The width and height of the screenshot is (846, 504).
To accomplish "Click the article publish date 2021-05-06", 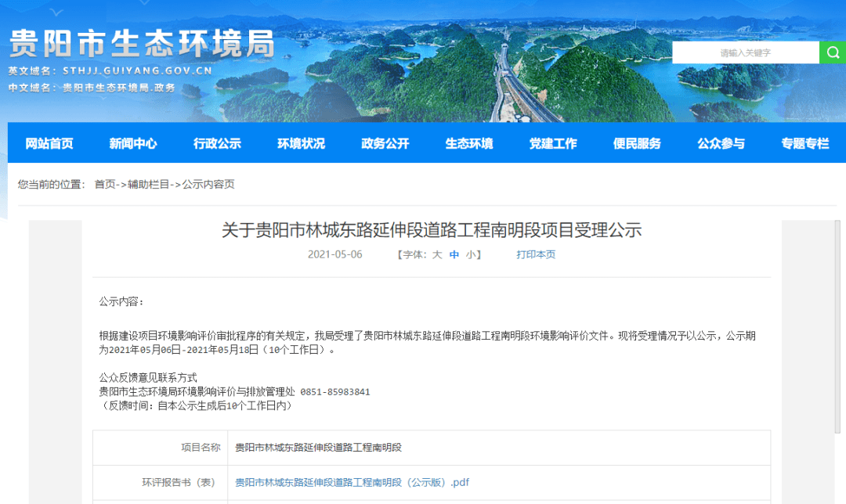I will tap(335, 254).
